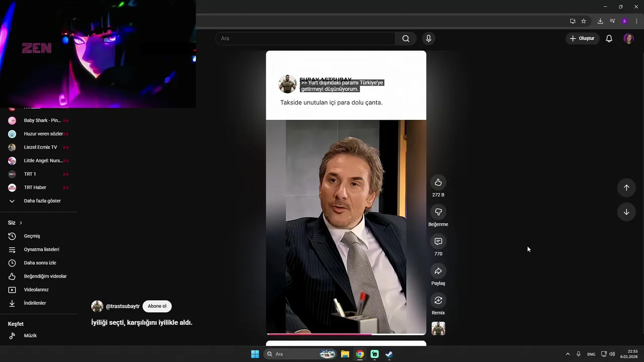Open @trastsubaytr channel link
644x362 pixels.
pyautogui.click(x=123, y=306)
